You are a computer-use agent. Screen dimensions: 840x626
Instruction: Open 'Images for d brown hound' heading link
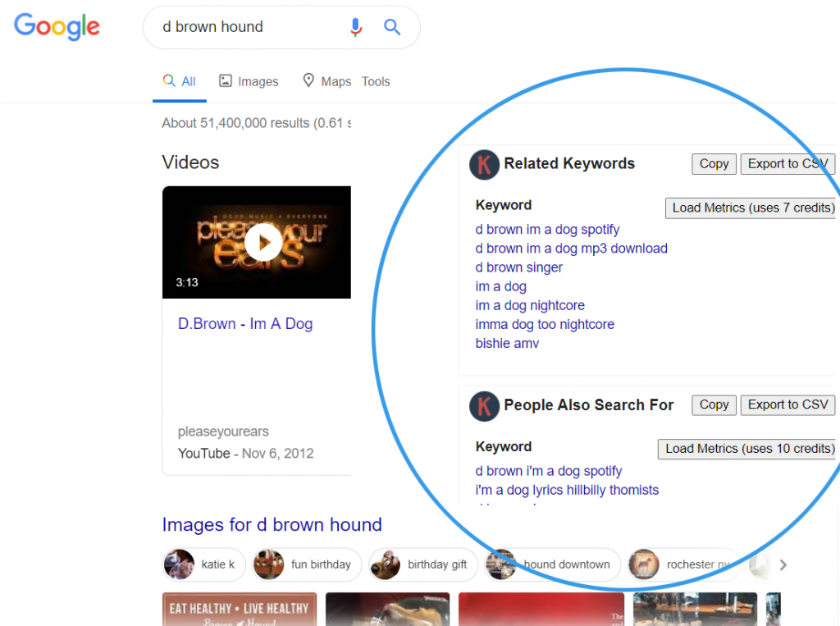click(x=272, y=525)
